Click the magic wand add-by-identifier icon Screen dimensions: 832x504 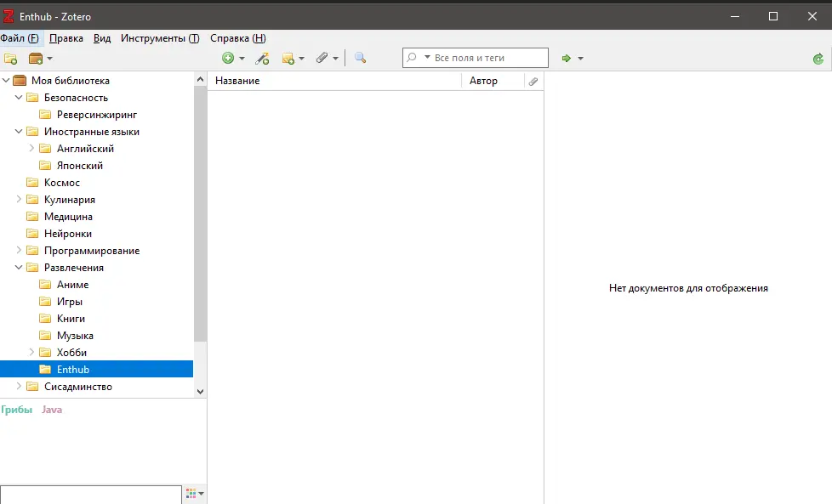tap(262, 59)
